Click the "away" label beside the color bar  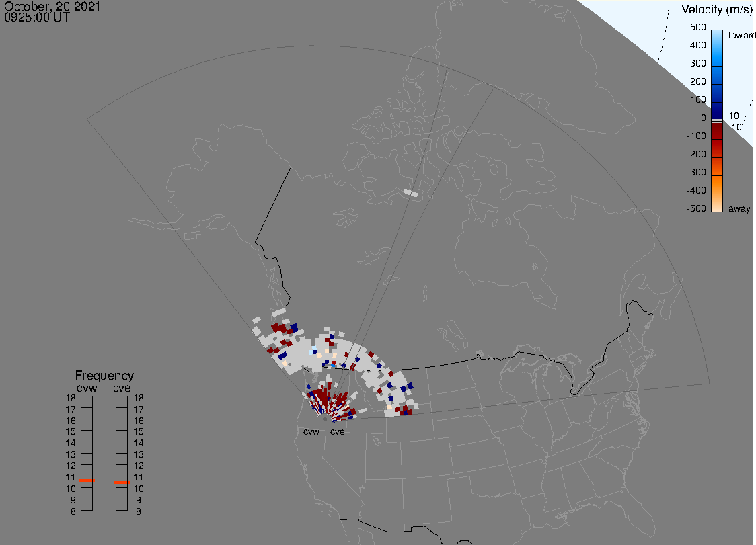[739, 208]
